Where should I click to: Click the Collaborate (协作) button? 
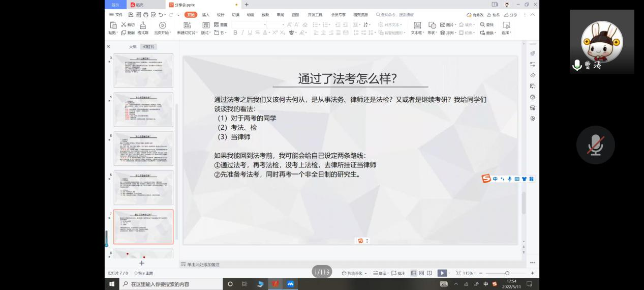pyautogui.click(x=494, y=15)
